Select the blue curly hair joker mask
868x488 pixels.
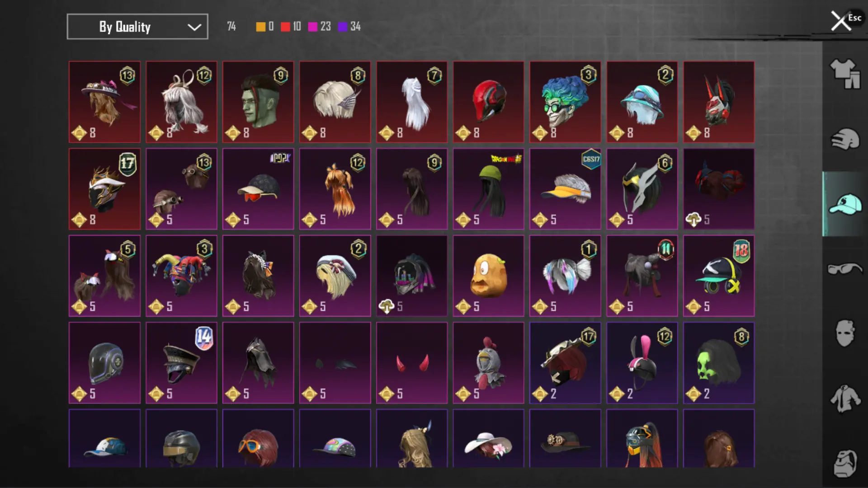tap(565, 102)
